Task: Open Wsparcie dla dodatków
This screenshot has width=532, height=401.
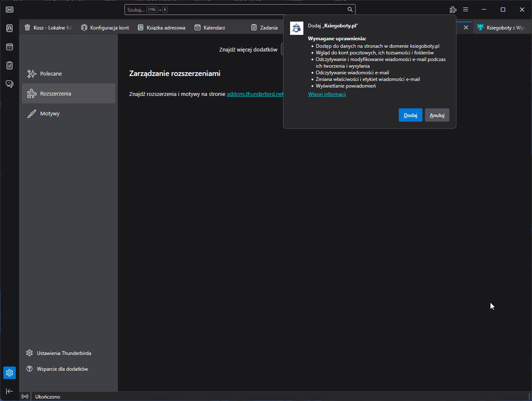Action: tap(57, 369)
